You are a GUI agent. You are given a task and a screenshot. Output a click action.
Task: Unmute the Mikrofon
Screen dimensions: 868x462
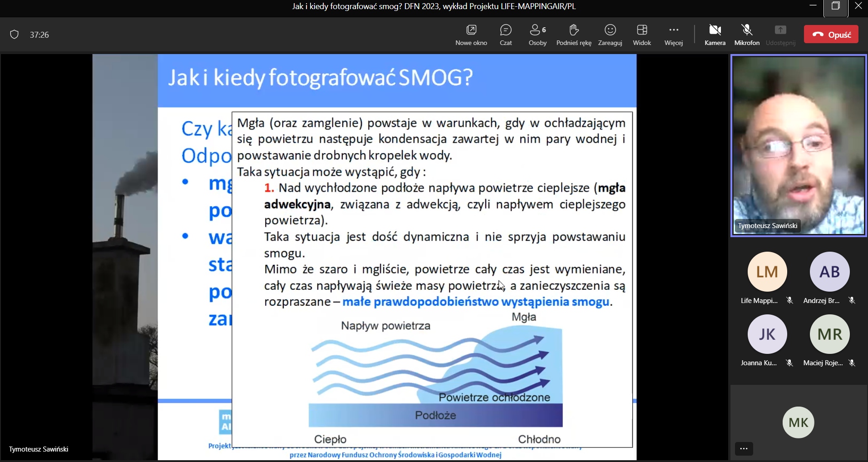[x=747, y=35]
